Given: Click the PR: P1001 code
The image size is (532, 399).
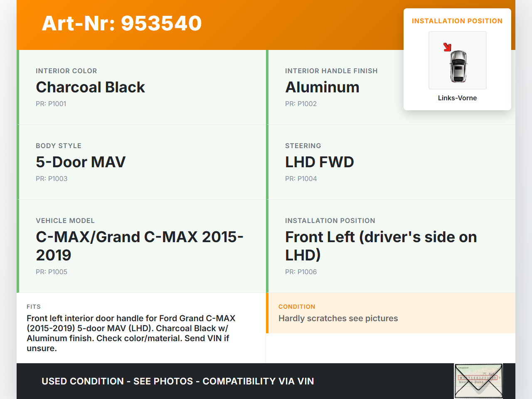Looking at the screenshot, I should (51, 104).
